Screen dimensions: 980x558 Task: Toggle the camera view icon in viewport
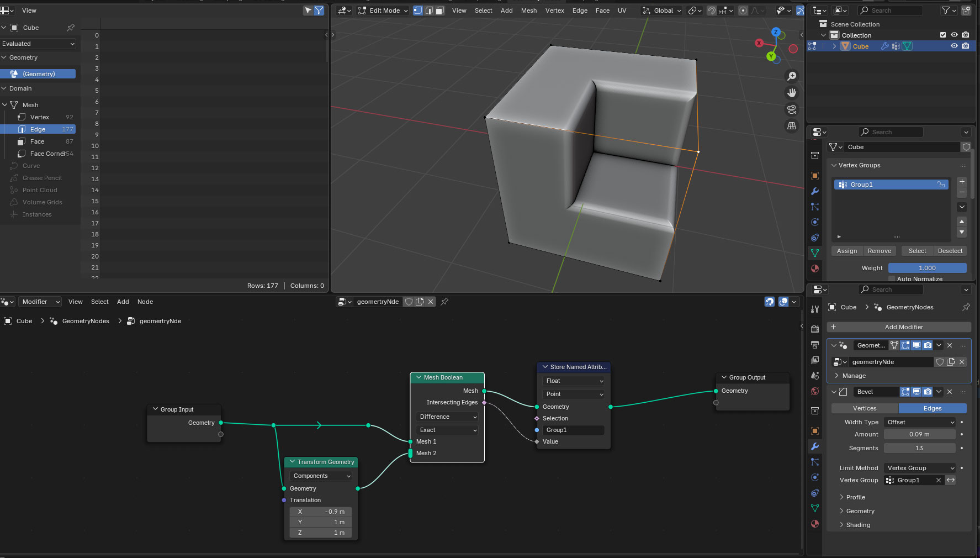[x=792, y=109]
